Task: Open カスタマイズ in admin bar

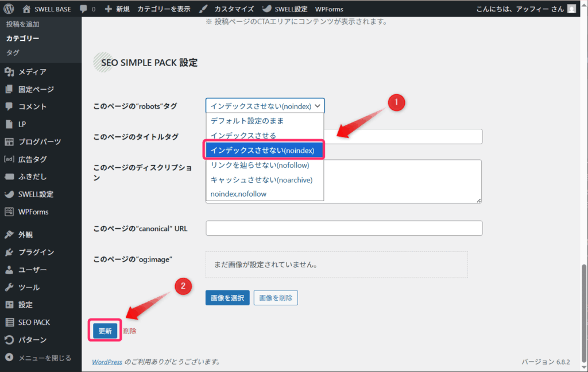Action: 234,9
